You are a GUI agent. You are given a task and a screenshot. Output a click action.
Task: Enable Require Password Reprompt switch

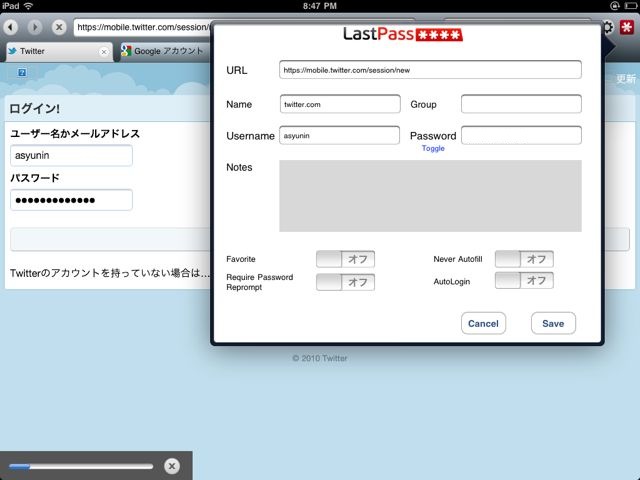(345, 282)
